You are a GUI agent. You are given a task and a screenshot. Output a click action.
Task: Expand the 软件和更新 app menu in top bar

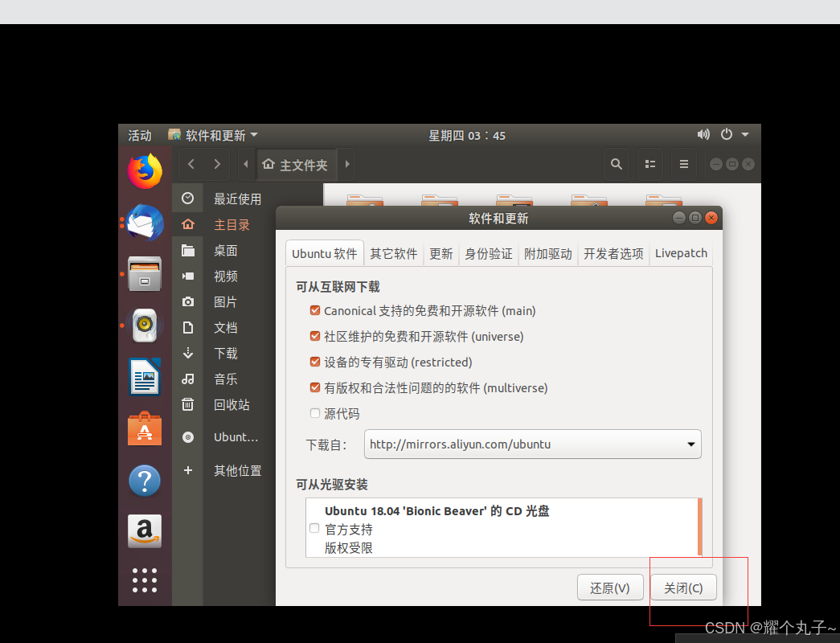pos(213,135)
